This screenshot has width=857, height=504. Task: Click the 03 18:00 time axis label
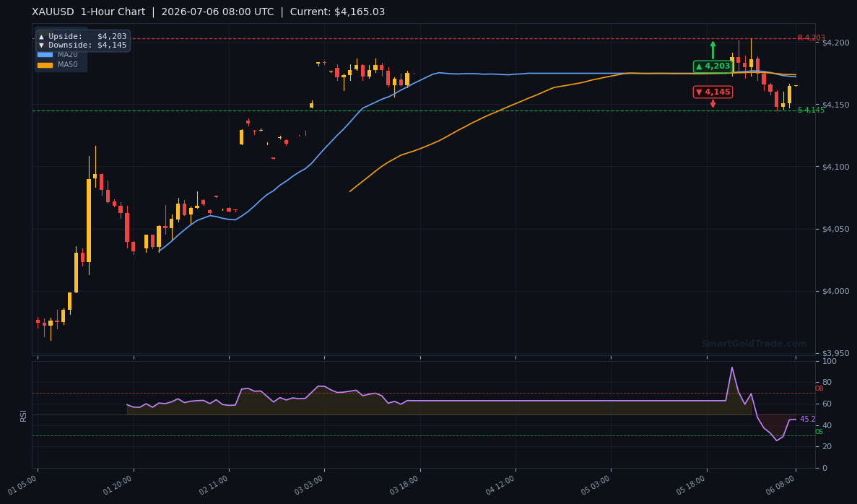coord(405,485)
